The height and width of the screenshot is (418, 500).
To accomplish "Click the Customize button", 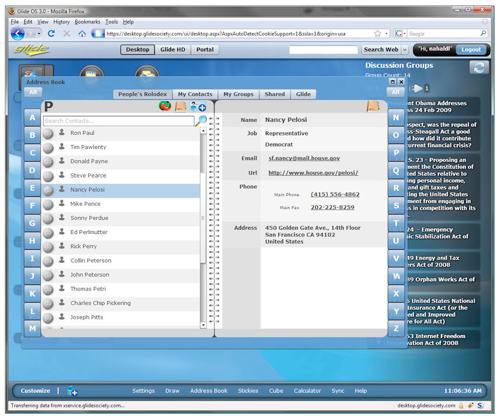I will coord(35,391).
